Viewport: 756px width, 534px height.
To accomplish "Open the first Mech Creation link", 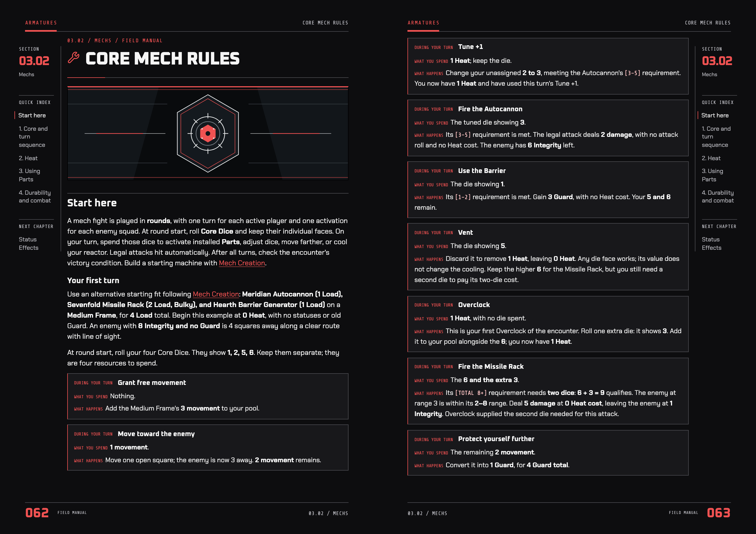I will (242, 263).
